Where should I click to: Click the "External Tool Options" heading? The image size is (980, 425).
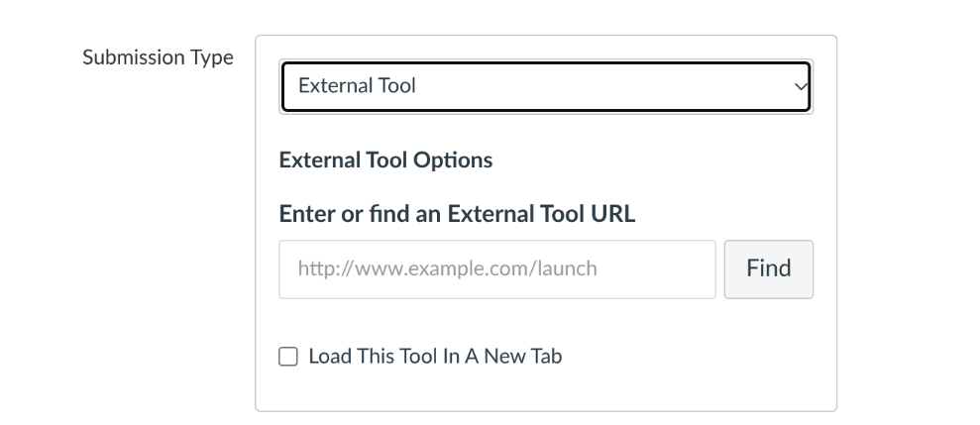pos(385,159)
